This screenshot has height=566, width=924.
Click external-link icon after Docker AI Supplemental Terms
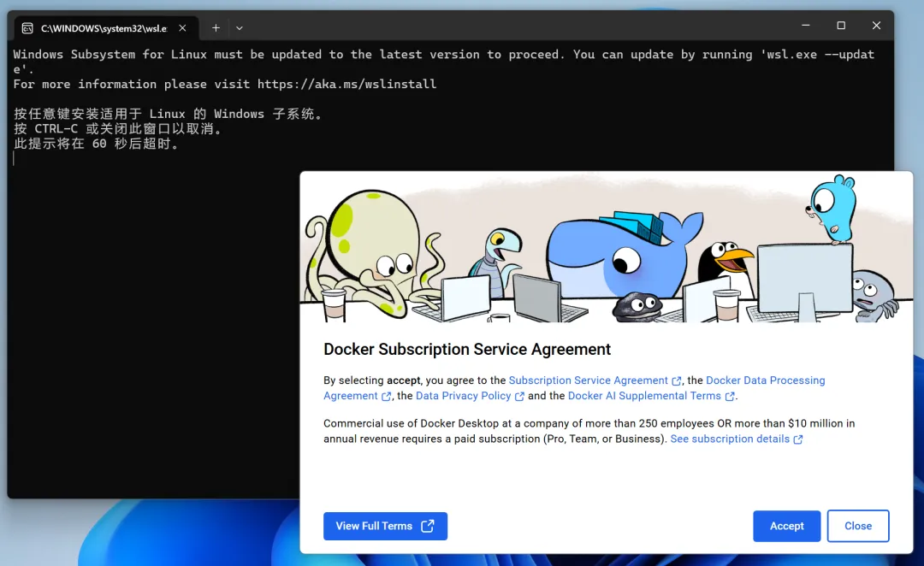click(730, 397)
